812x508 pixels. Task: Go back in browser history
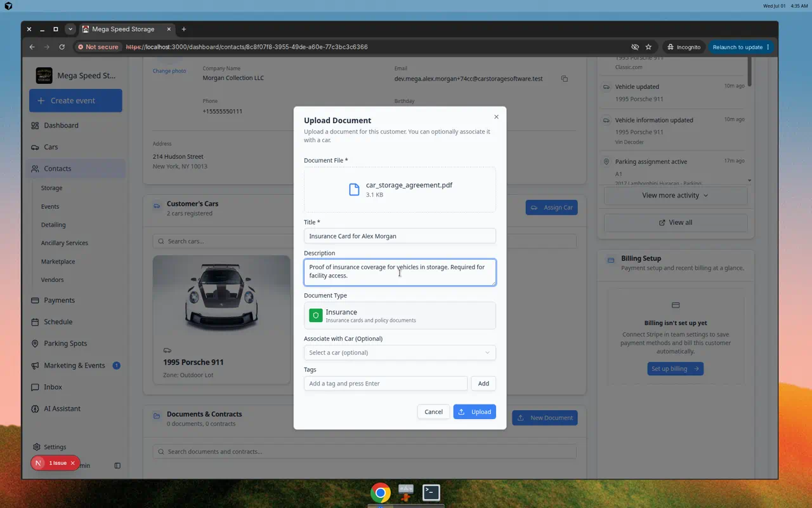[32, 47]
